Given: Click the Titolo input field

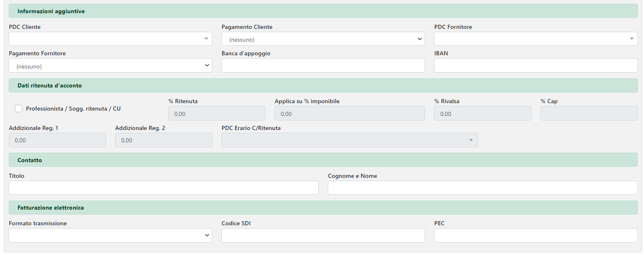Looking at the screenshot, I should (x=163, y=188).
